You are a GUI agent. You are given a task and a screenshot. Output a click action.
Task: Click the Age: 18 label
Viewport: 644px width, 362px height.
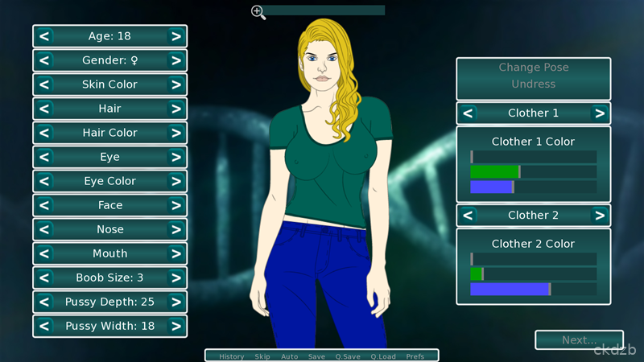tap(109, 36)
